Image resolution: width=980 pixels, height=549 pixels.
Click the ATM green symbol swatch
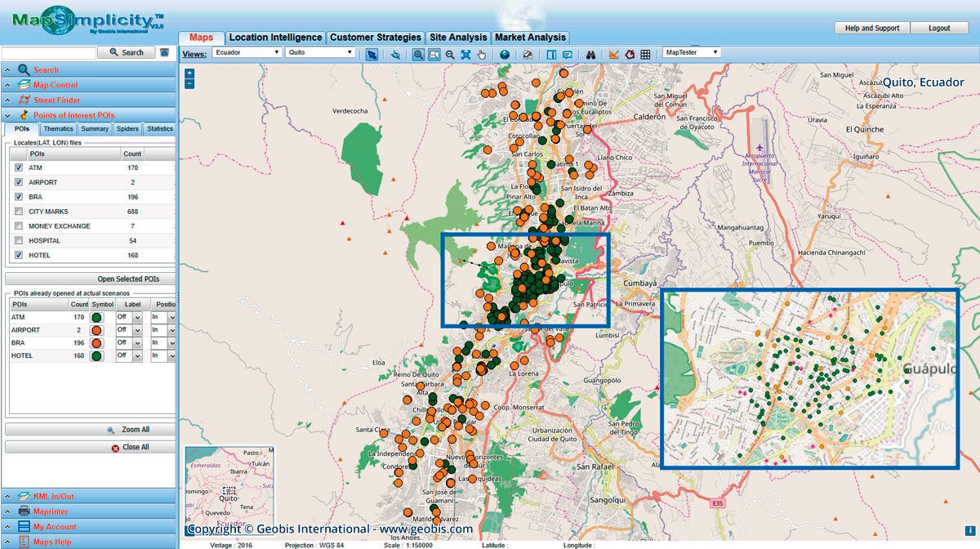click(x=97, y=317)
